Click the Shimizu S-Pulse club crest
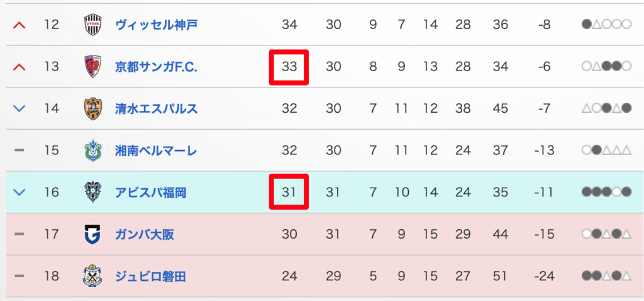 pos(92,108)
